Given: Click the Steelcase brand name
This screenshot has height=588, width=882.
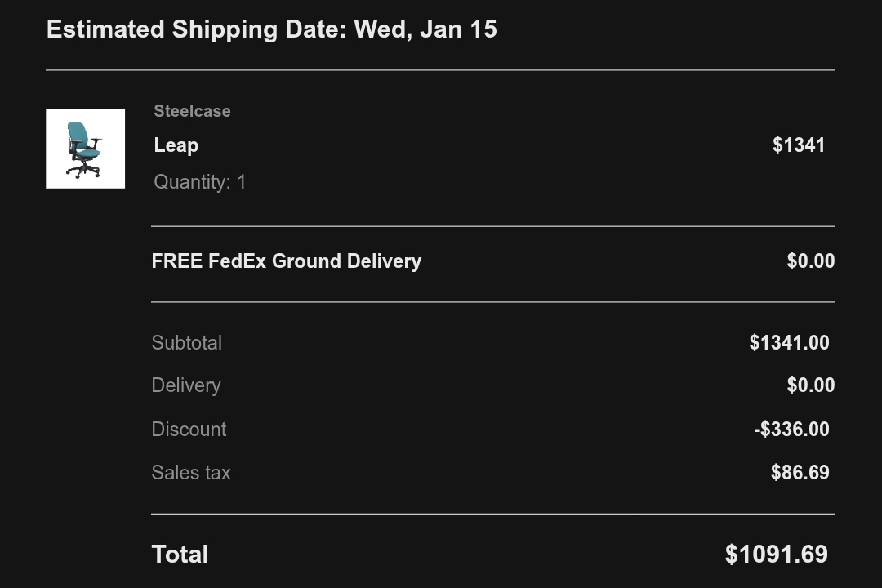Looking at the screenshot, I should coord(192,111).
